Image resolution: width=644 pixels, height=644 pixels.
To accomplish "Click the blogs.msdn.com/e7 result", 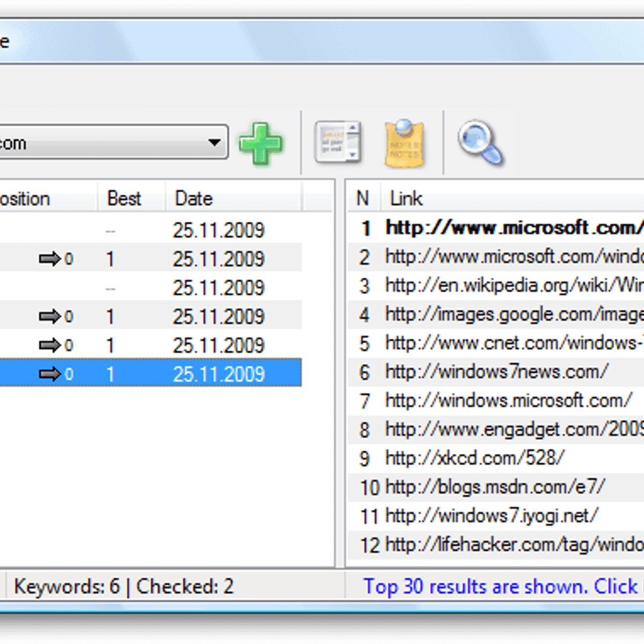I will 495,487.
